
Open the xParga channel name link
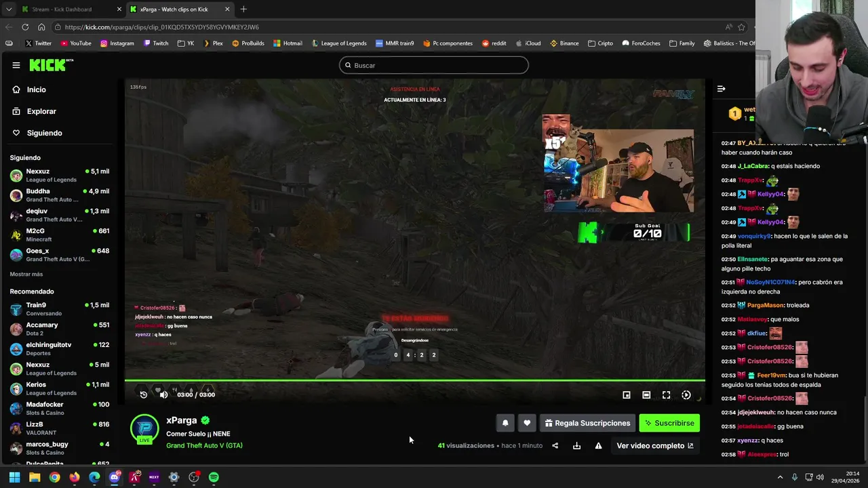click(x=182, y=420)
